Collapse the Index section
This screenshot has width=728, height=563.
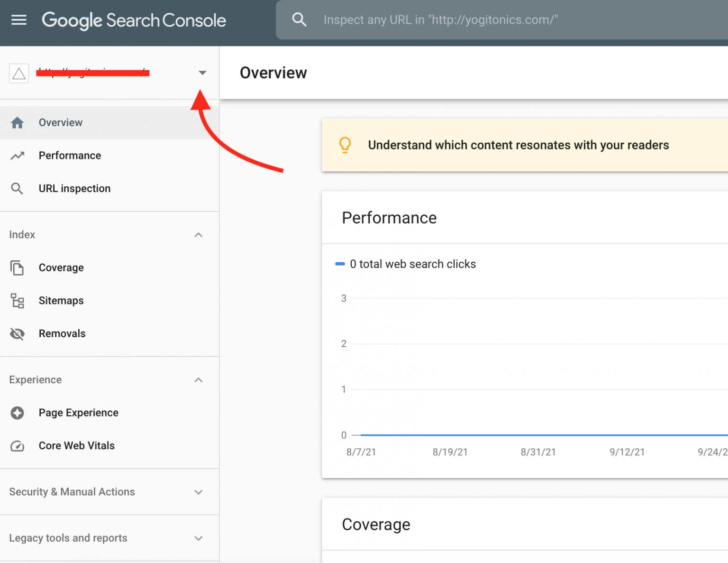click(199, 235)
